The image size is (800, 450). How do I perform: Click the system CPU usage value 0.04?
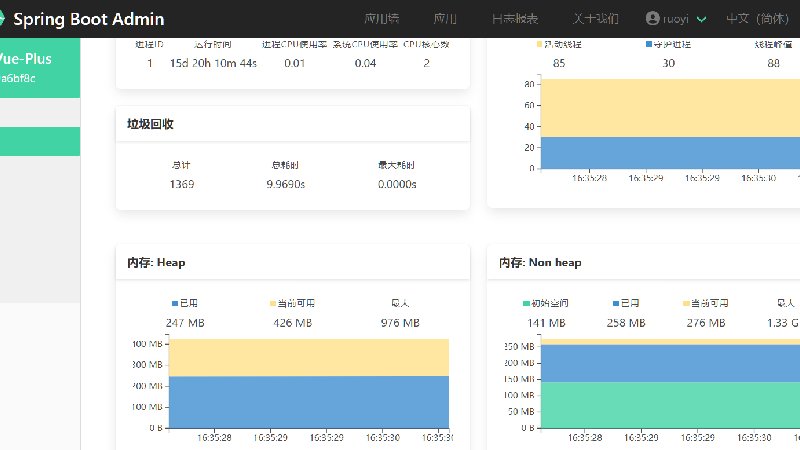click(x=365, y=63)
